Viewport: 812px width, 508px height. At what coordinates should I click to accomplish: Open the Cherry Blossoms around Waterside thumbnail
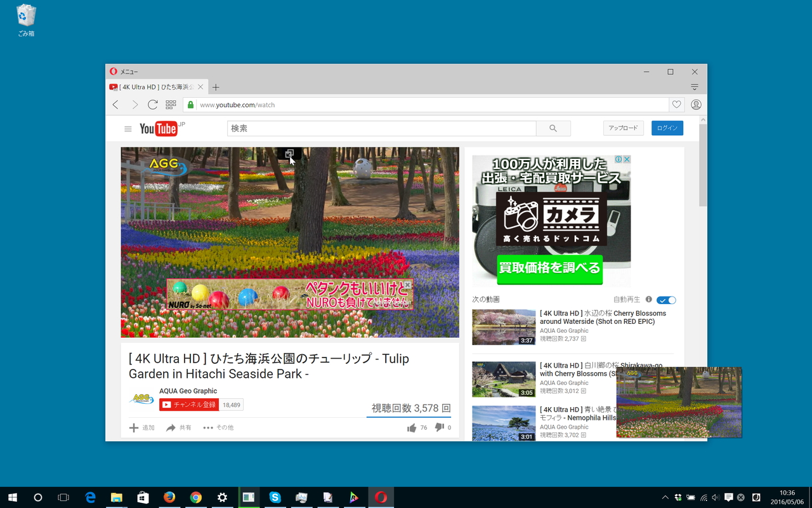(x=504, y=327)
